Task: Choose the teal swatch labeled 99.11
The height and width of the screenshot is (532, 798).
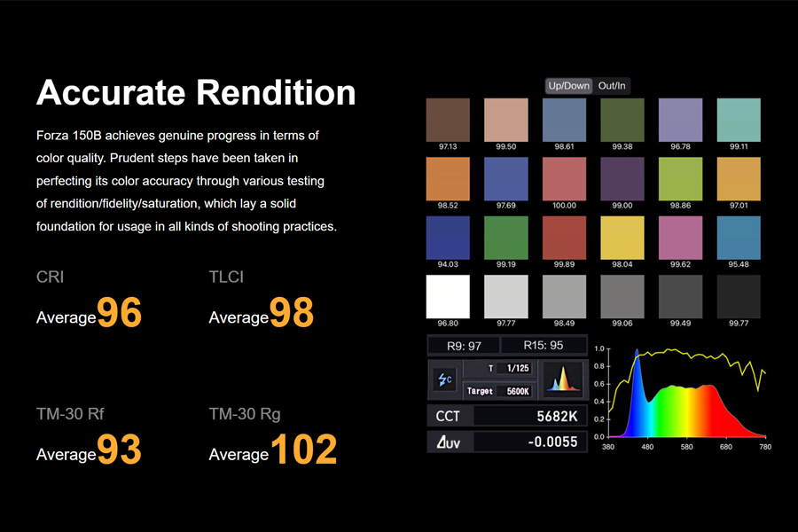Action: [x=739, y=120]
